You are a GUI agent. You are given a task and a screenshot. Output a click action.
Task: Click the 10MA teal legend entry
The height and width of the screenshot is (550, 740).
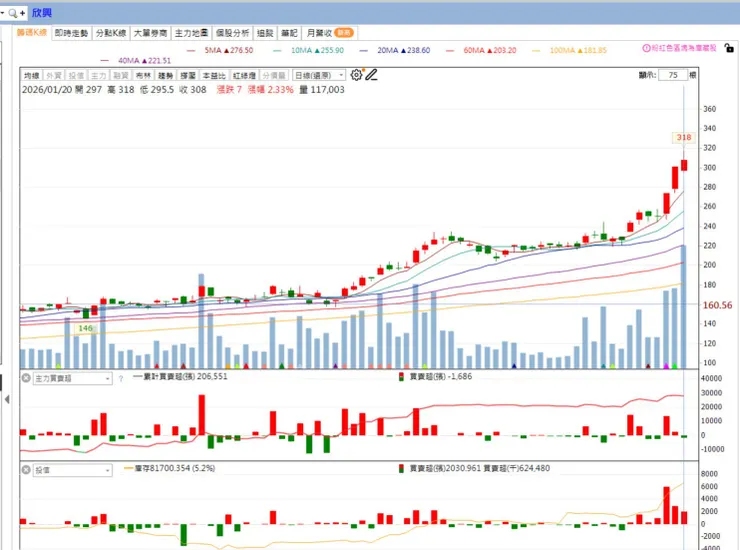(x=308, y=50)
